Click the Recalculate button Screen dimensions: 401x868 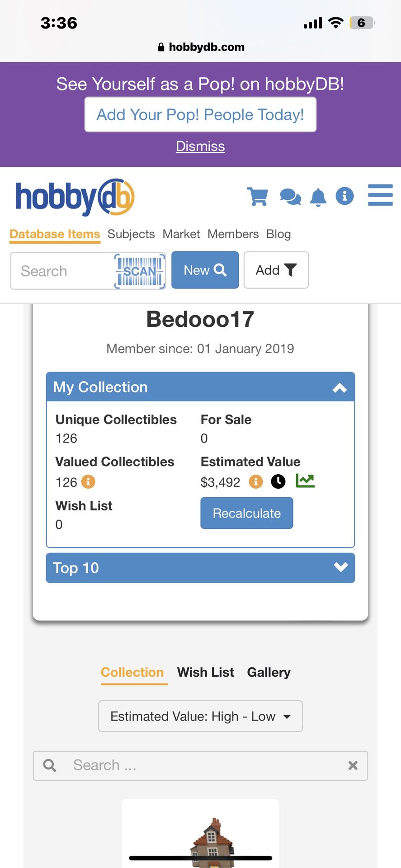[247, 513]
